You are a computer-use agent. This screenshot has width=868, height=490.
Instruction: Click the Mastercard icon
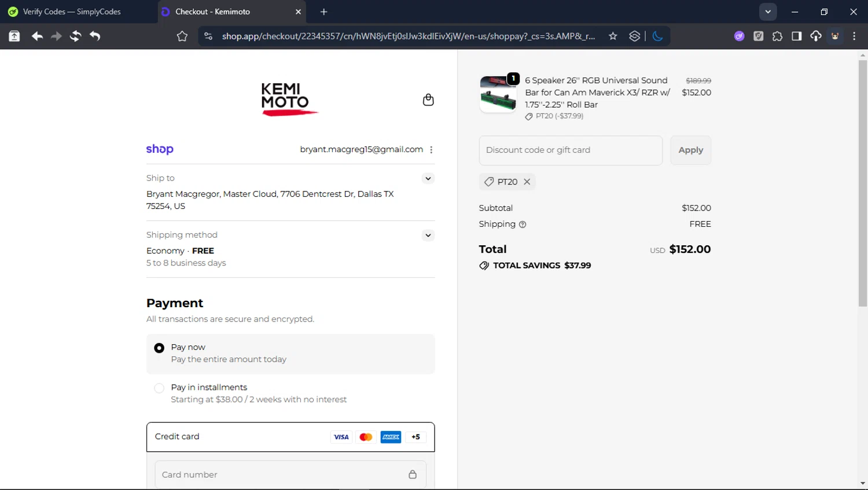(x=366, y=437)
